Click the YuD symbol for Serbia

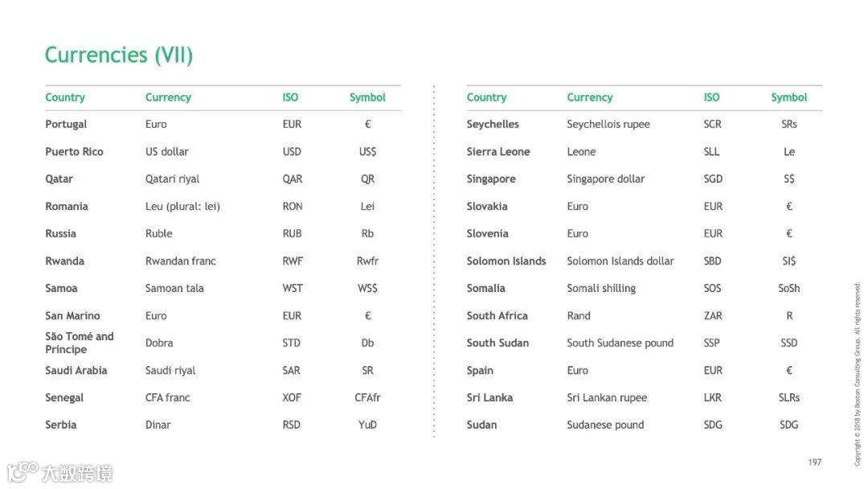coord(367,425)
